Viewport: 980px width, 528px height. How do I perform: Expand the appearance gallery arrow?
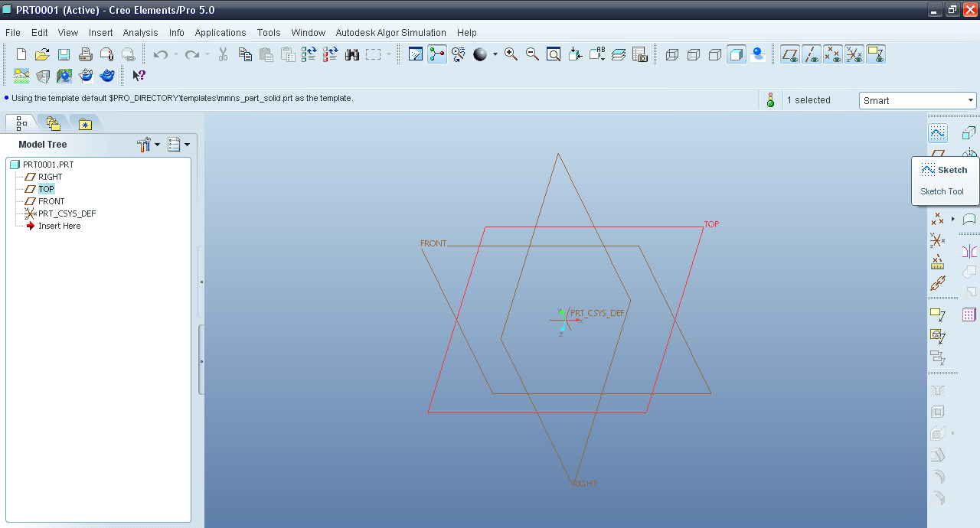pos(495,54)
